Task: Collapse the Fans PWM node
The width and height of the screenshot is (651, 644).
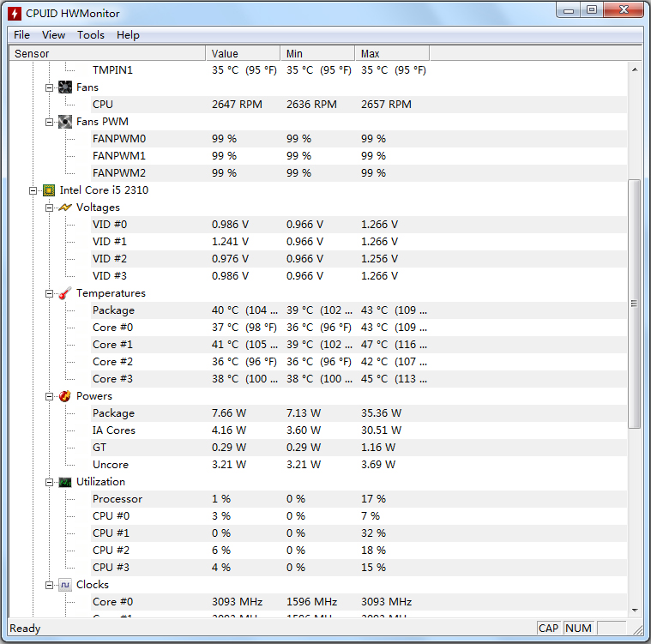Action: pyautogui.click(x=50, y=122)
